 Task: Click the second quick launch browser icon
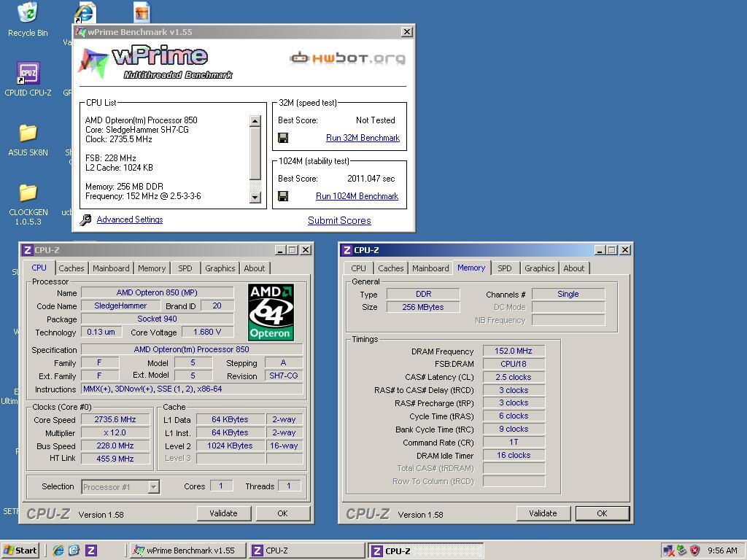[74, 551]
